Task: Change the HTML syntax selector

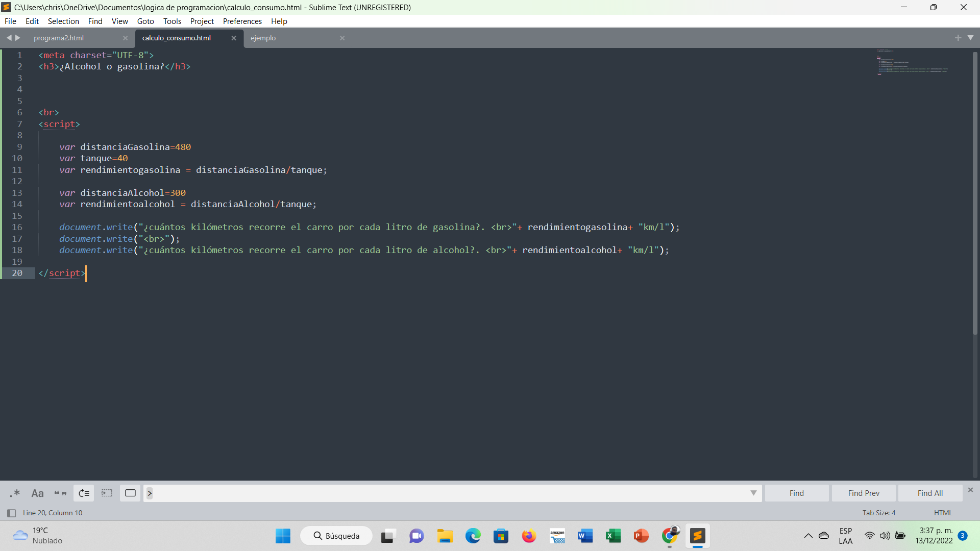Action: [943, 513]
